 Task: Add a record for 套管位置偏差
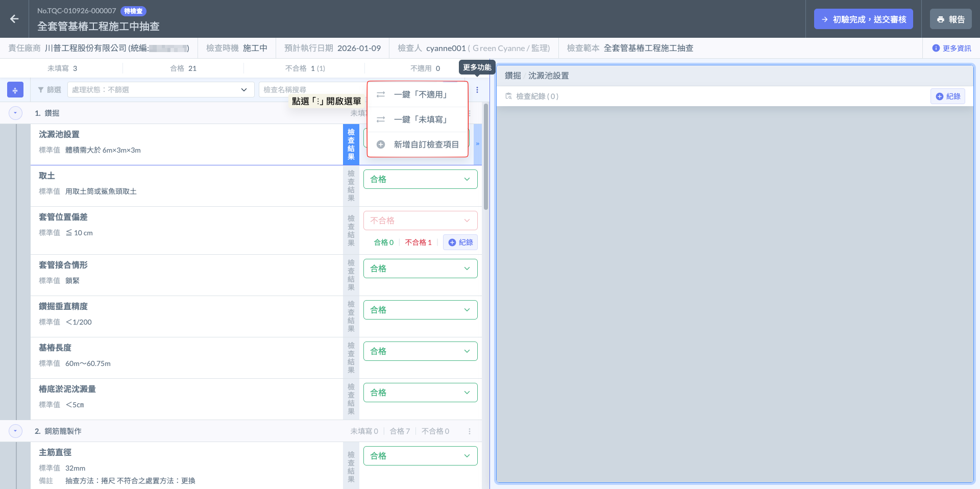460,242
